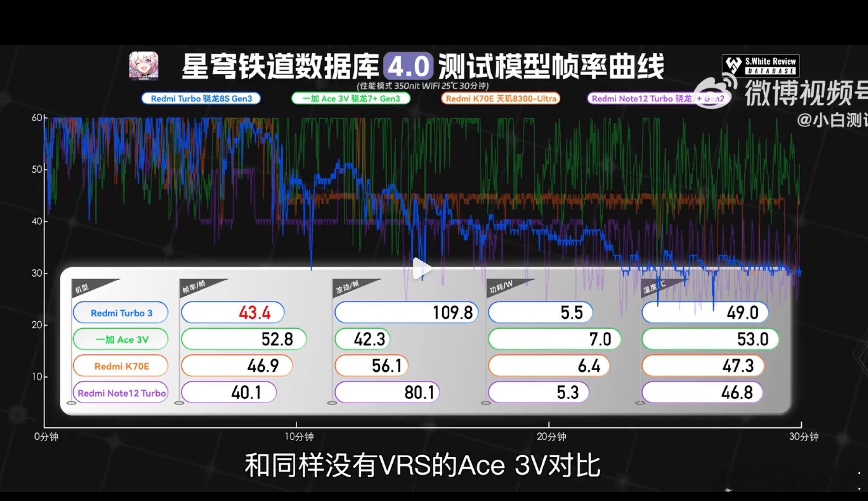Click the S.White Review Database logo

(760, 66)
